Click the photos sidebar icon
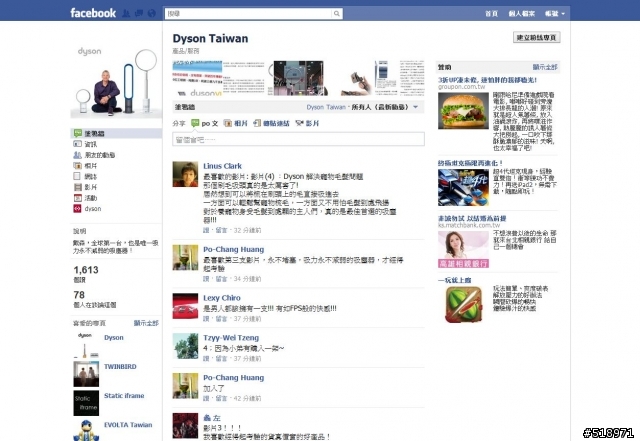Image resolution: width=640 pixels, height=441 pixels. 78,165
